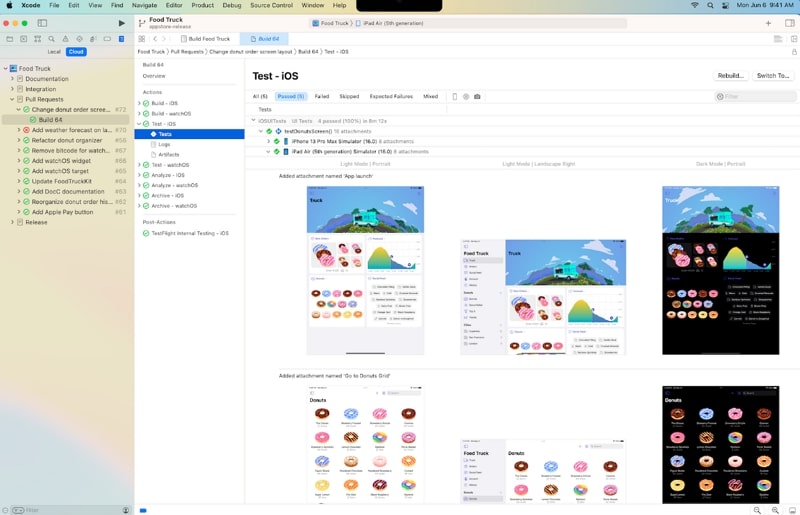Click the editor options lines icon beside the tab bar

[x=778, y=39]
